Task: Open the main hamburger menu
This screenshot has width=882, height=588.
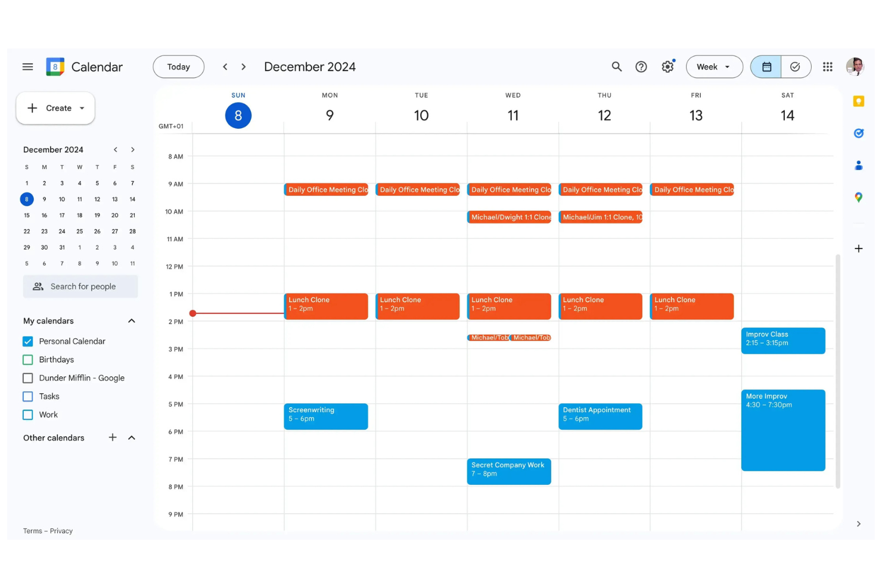Action: pyautogui.click(x=27, y=67)
